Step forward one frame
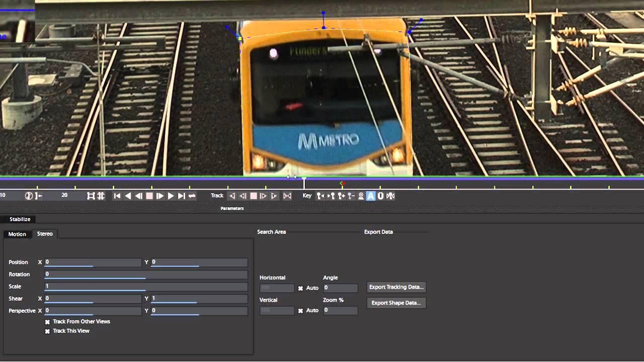Screen dimensions: 644x362 (x=160, y=196)
